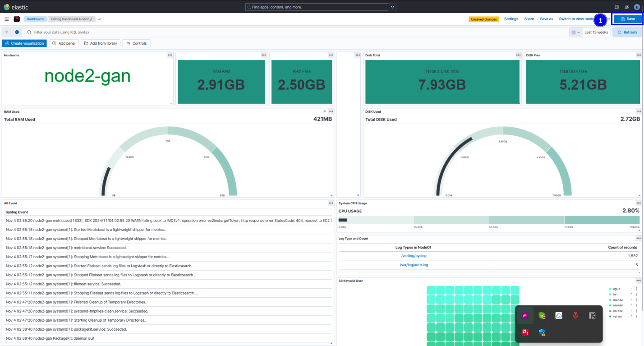
Task: Click the add filter plus icon in query bar
Action: [17, 32]
